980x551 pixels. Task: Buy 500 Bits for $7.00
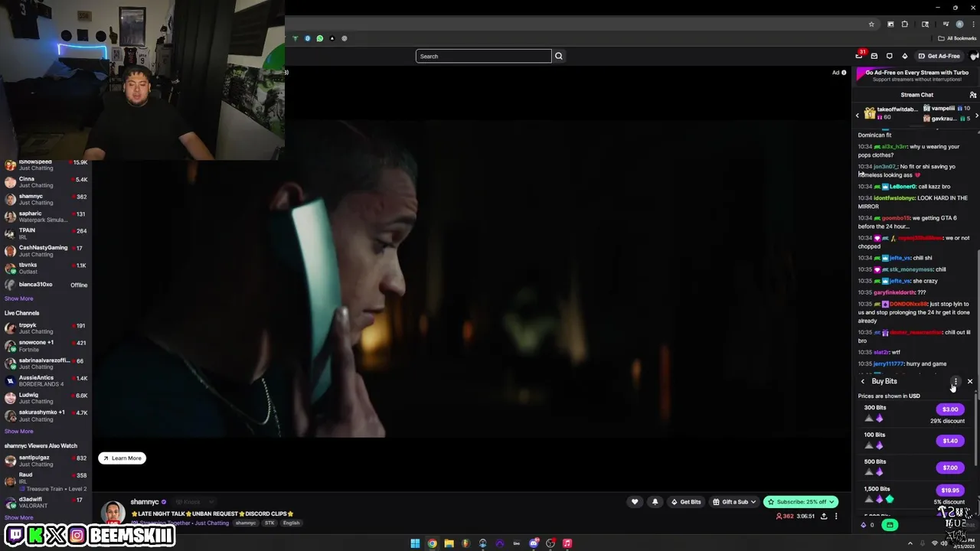click(950, 468)
